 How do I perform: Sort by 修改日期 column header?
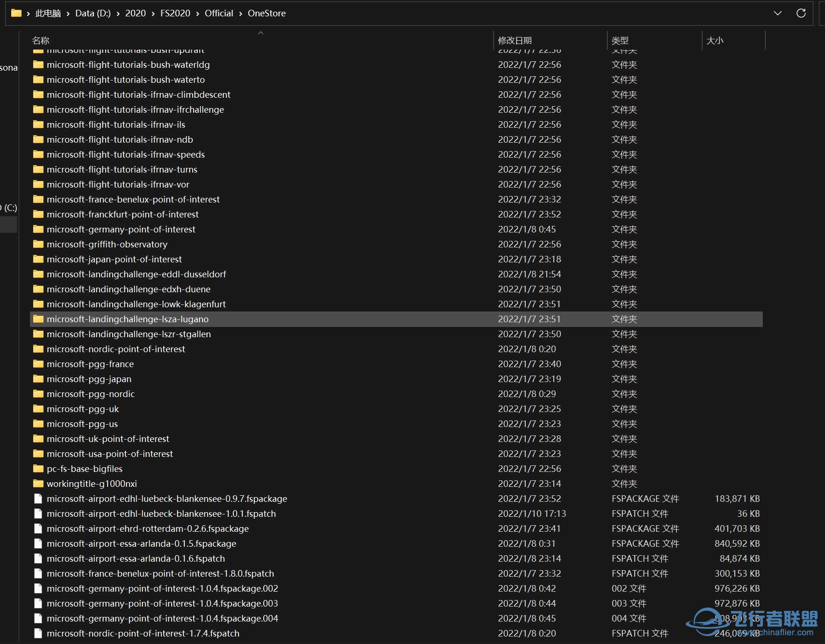(x=514, y=40)
